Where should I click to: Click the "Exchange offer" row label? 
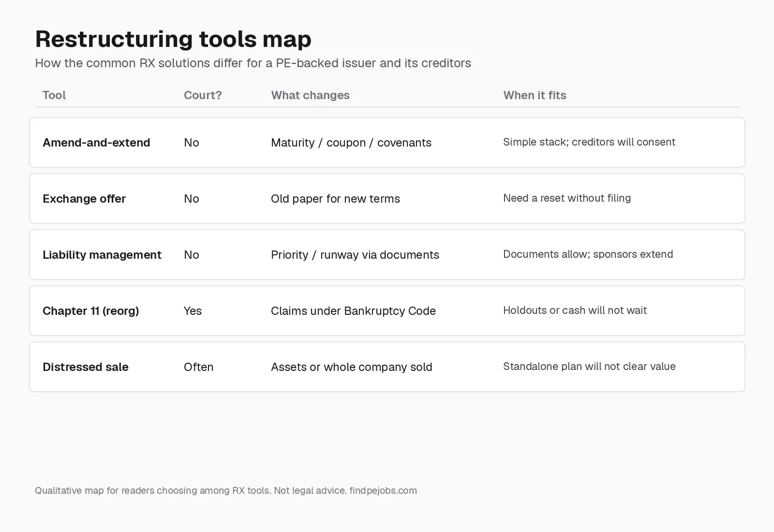click(84, 199)
